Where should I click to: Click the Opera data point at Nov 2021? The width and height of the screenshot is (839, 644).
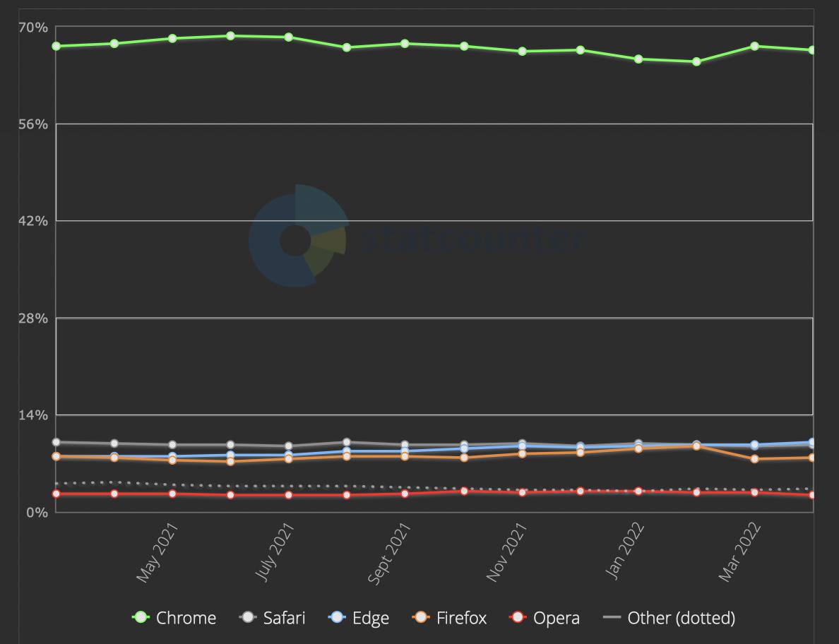pos(523,492)
